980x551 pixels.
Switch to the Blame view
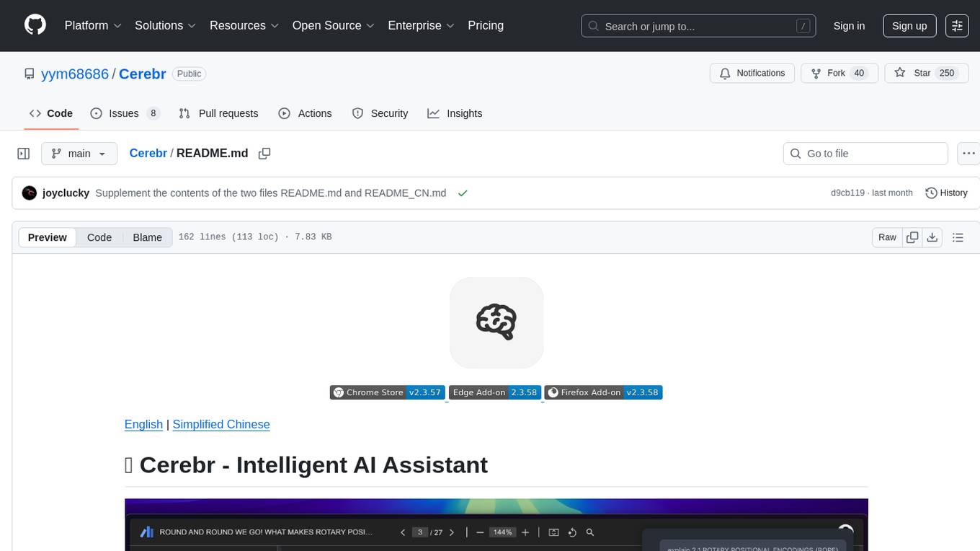(147, 237)
